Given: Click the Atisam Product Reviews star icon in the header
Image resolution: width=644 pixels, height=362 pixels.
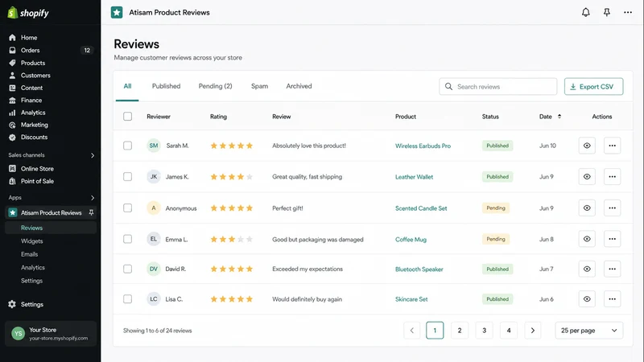Looking at the screenshot, I should [117, 12].
